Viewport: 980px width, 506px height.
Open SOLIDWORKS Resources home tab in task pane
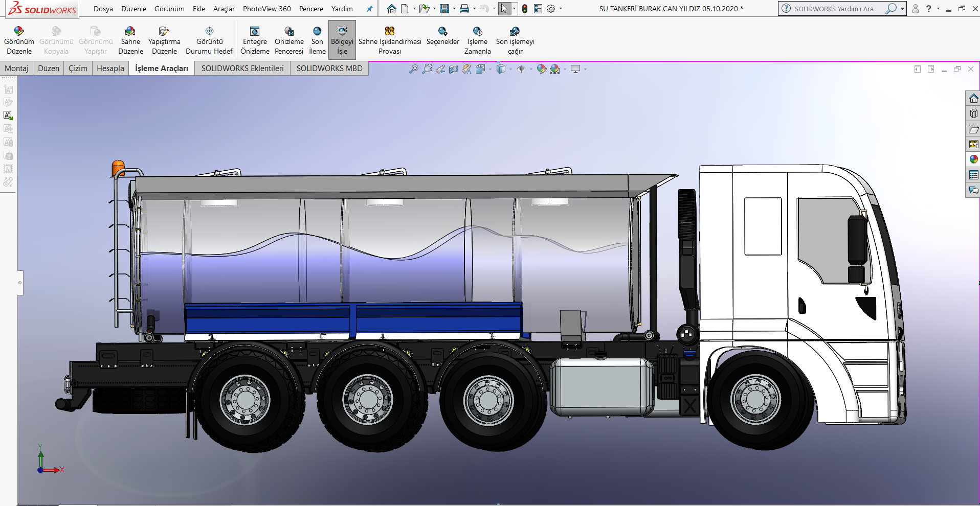(973, 98)
